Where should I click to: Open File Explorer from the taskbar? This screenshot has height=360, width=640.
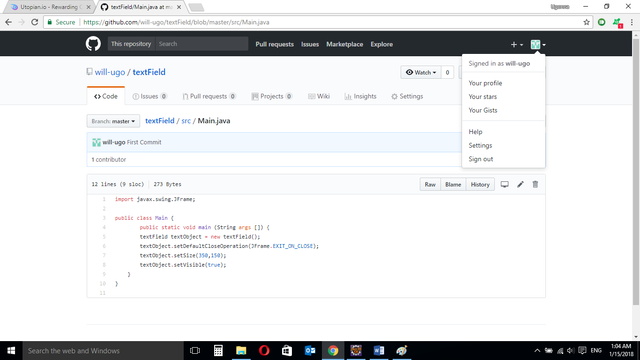[241, 351]
